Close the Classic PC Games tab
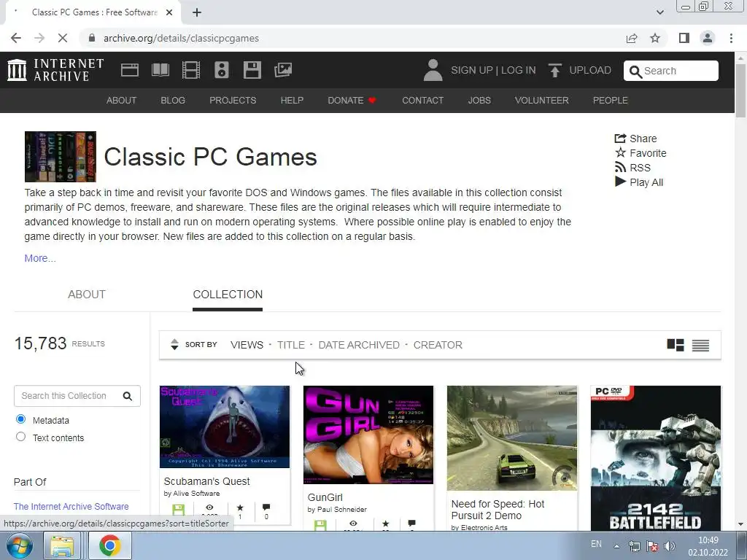Image resolution: width=747 pixels, height=560 pixels. (x=169, y=12)
